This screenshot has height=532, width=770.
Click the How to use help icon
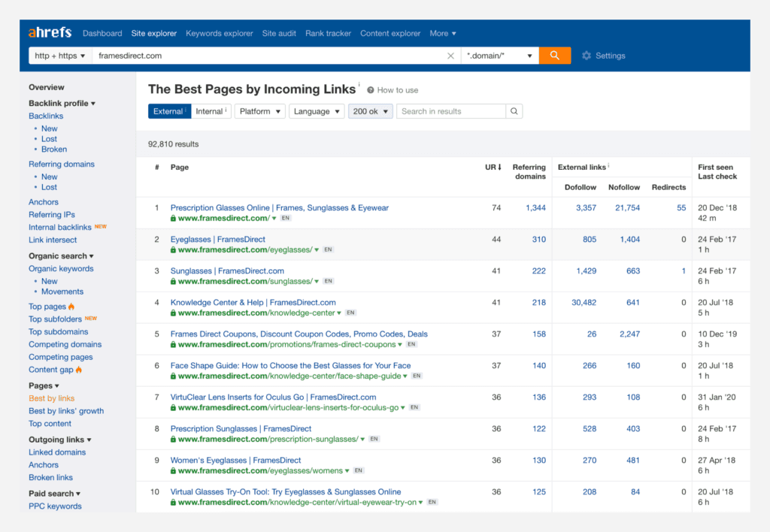click(x=370, y=90)
